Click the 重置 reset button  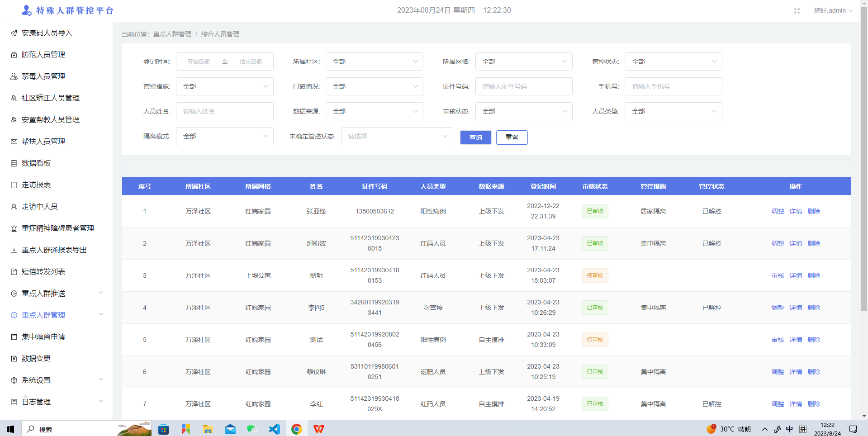pos(512,137)
